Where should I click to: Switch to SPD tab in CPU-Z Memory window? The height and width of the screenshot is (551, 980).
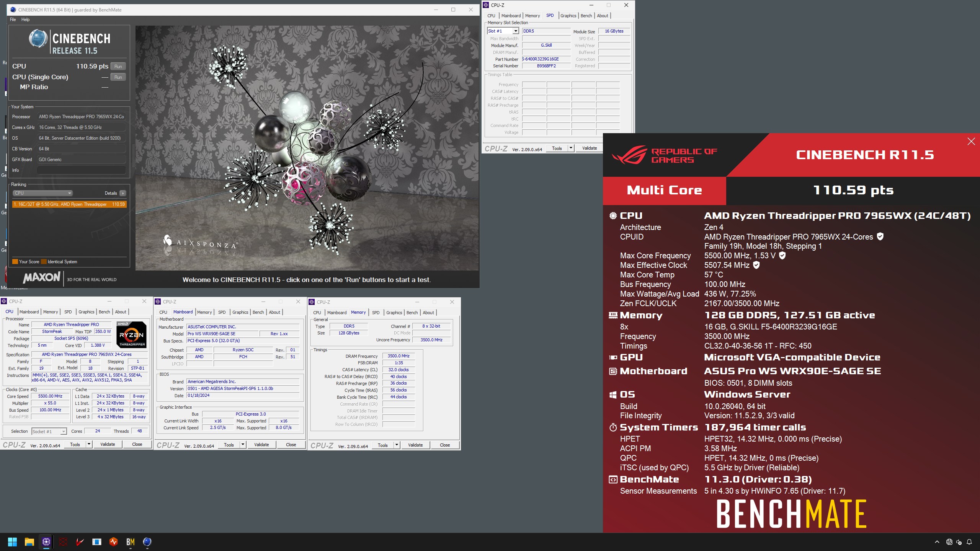[x=376, y=313]
